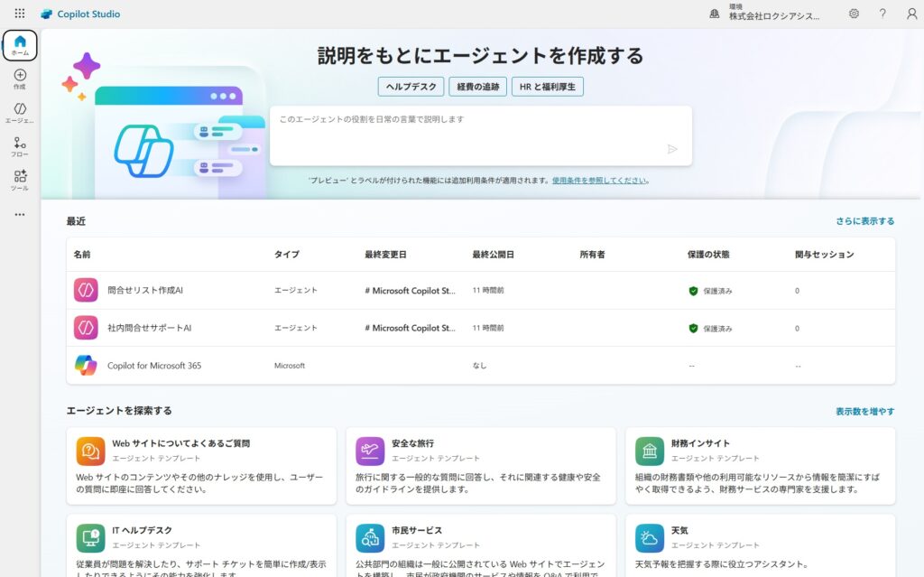Image resolution: width=924 pixels, height=577 pixels.
Task: Click the 天気 template cloud icon
Action: pyautogui.click(x=650, y=538)
